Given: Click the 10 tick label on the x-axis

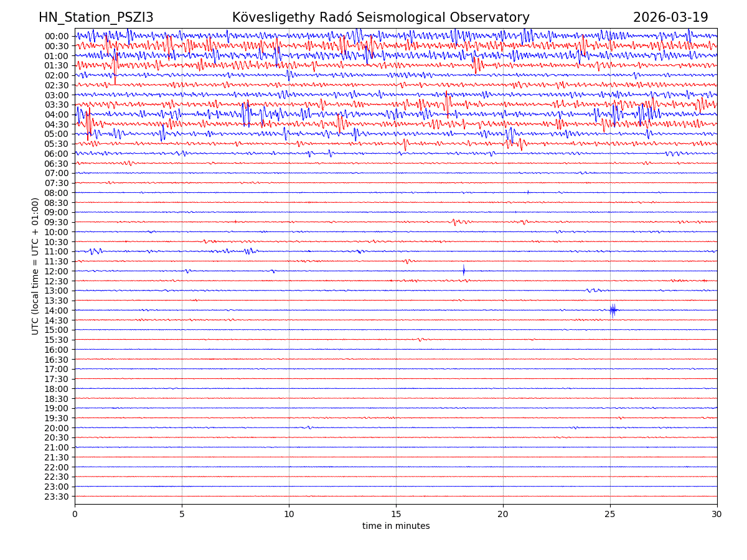Looking at the screenshot, I should coord(289,515).
